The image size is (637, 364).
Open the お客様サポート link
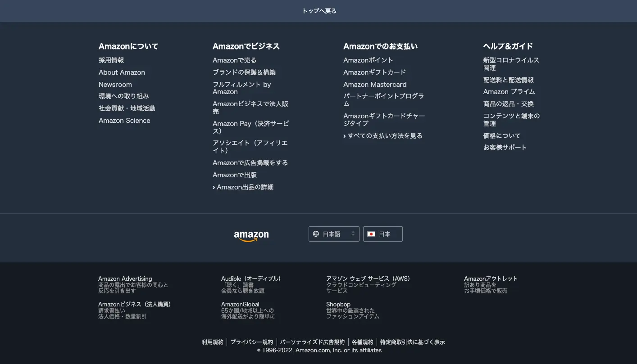pyautogui.click(x=505, y=148)
